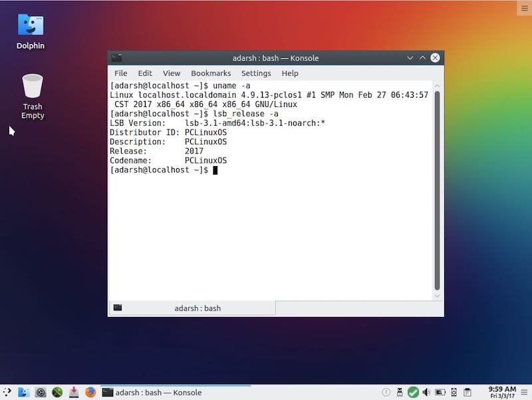532x400 pixels.
Task: Click the 'Distributor ID:' line in terminal
Action: 168,132
